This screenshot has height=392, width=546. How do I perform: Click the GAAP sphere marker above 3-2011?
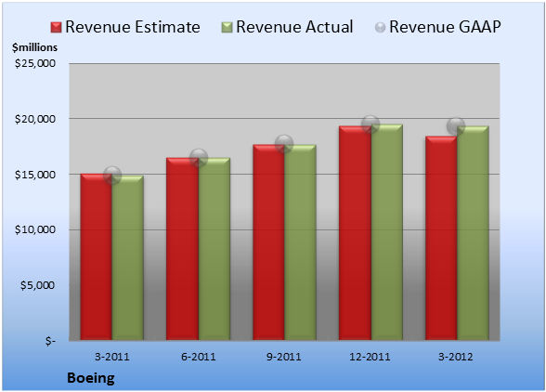coord(112,176)
